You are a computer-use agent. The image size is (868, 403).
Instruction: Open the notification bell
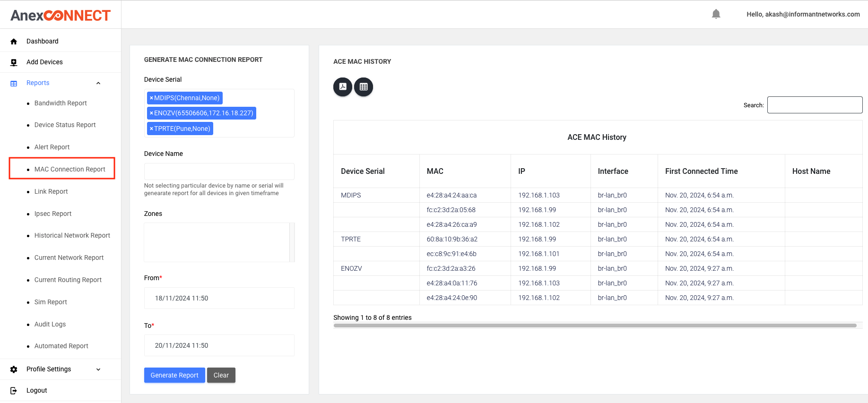tap(716, 14)
